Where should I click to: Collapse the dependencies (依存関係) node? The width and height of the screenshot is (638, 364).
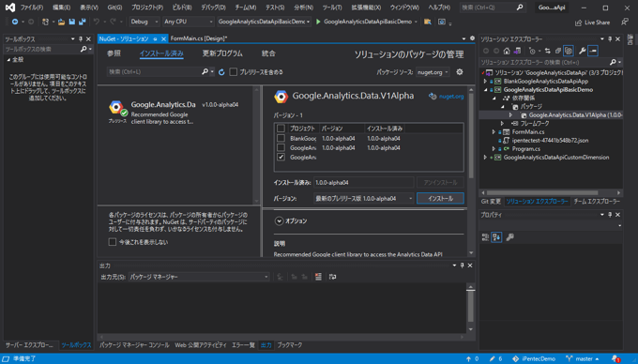pyautogui.click(x=494, y=98)
